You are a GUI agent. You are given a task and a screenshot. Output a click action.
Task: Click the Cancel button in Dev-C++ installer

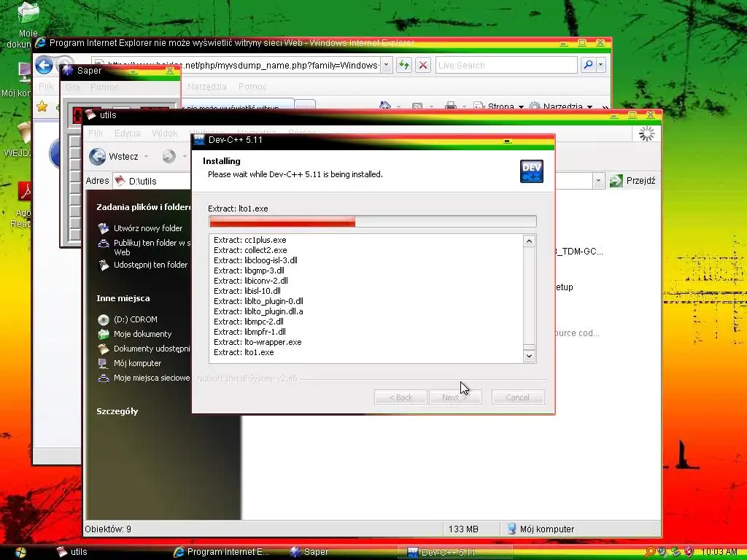coord(518,397)
